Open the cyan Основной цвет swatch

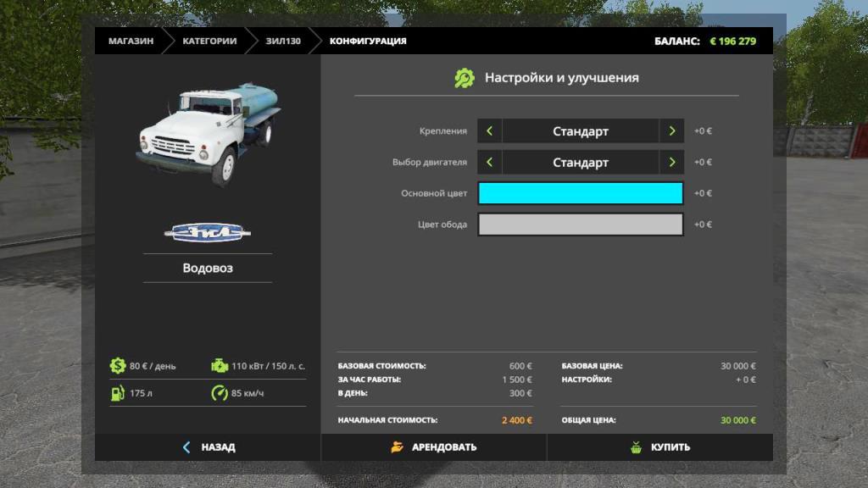point(581,193)
